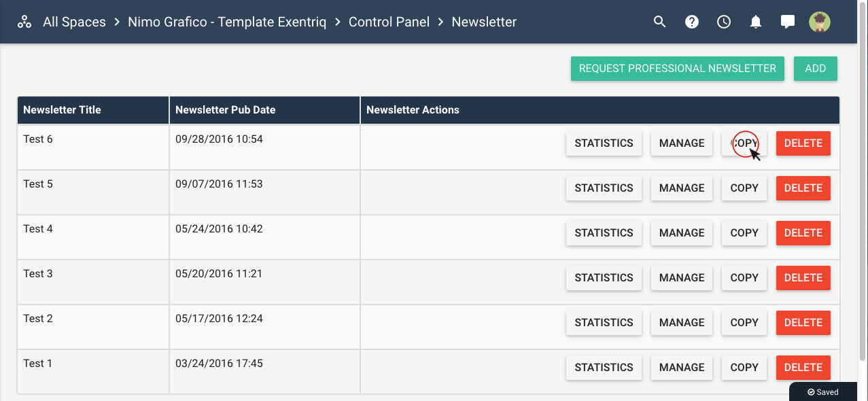Delete the Test 3 newsletter
Image resolution: width=868 pixels, height=401 pixels.
coord(803,278)
